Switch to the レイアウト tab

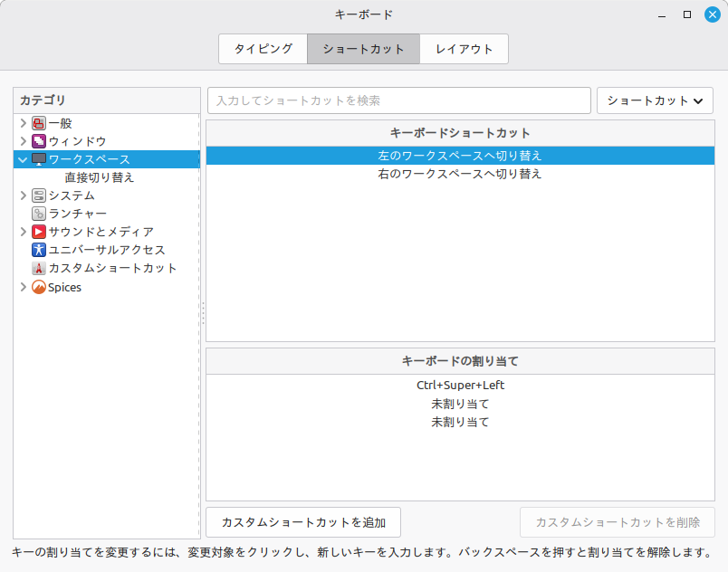point(464,49)
